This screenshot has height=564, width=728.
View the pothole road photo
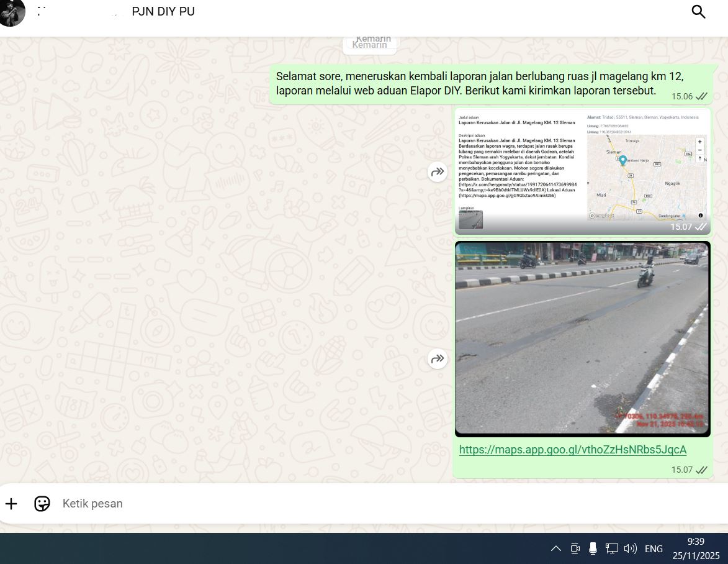click(x=582, y=339)
